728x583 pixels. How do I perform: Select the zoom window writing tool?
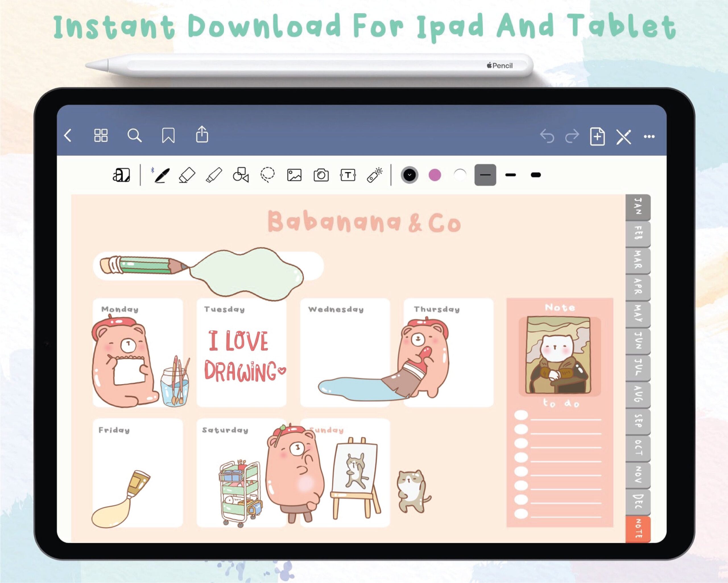pos(121,175)
